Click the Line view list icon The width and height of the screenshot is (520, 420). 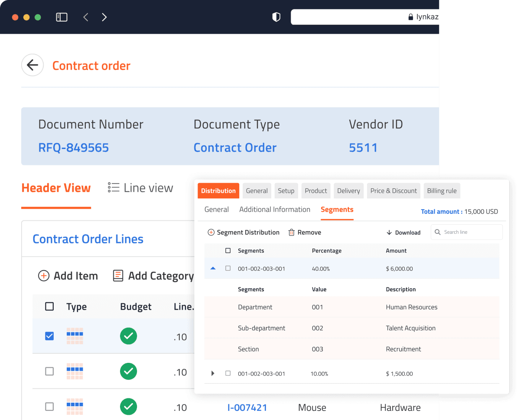(114, 187)
